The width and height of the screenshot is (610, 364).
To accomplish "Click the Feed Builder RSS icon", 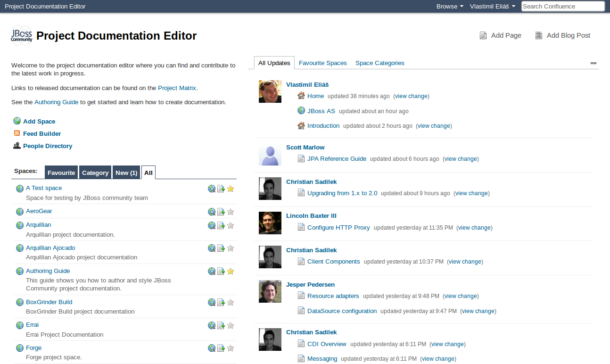I will click(17, 133).
